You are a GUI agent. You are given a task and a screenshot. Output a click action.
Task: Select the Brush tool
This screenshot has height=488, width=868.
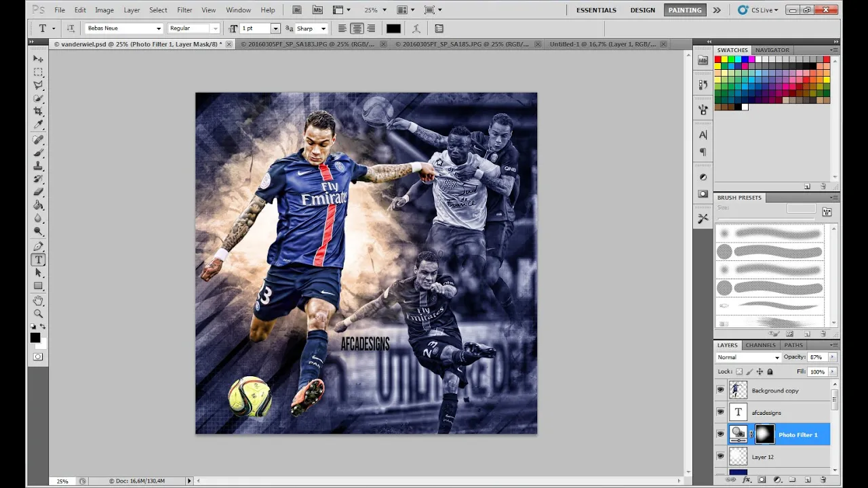point(38,152)
